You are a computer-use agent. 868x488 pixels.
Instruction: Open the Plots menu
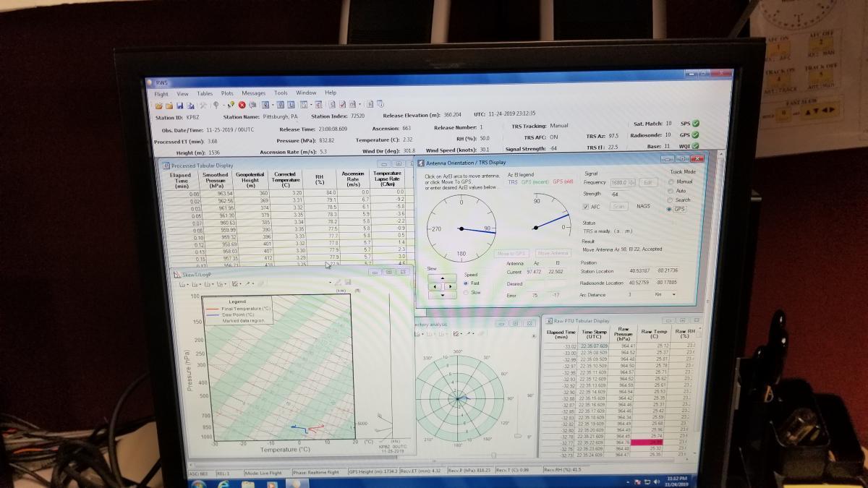click(227, 93)
